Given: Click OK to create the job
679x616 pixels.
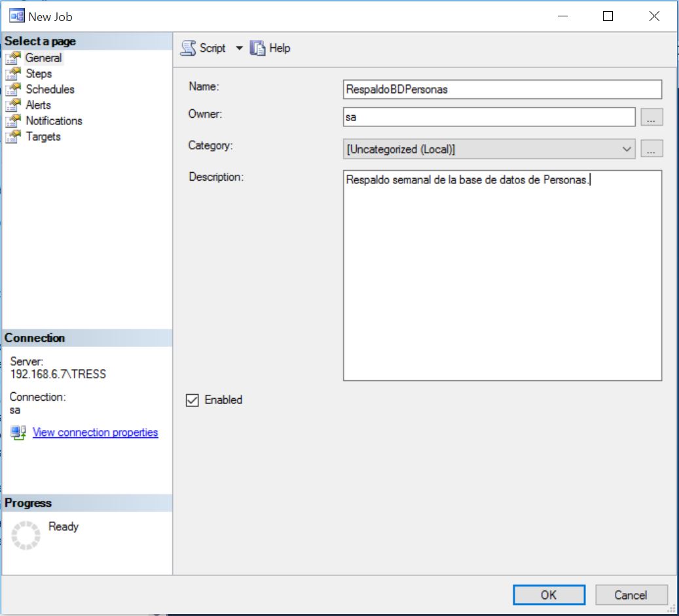Looking at the screenshot, I should pos(549,595).
